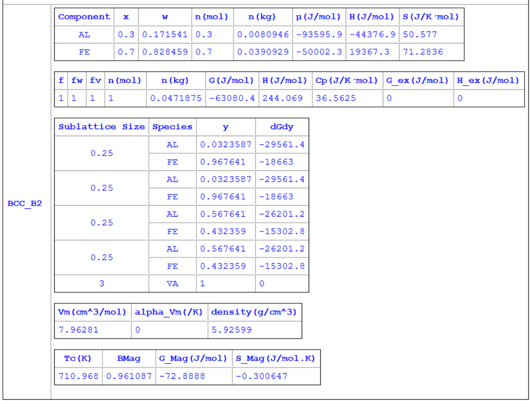
Task: Click the μ(J/mol) column header
Action: tap(319, 17)
